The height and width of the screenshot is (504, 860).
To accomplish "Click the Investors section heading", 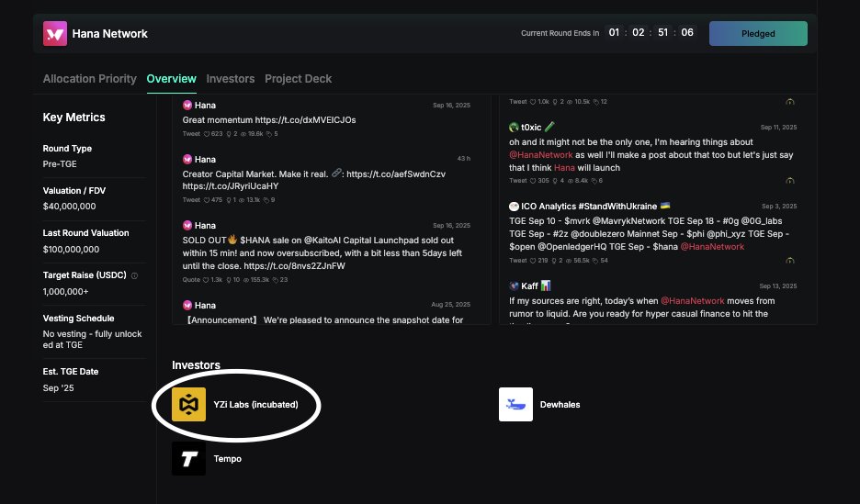I will coord(196,365).
